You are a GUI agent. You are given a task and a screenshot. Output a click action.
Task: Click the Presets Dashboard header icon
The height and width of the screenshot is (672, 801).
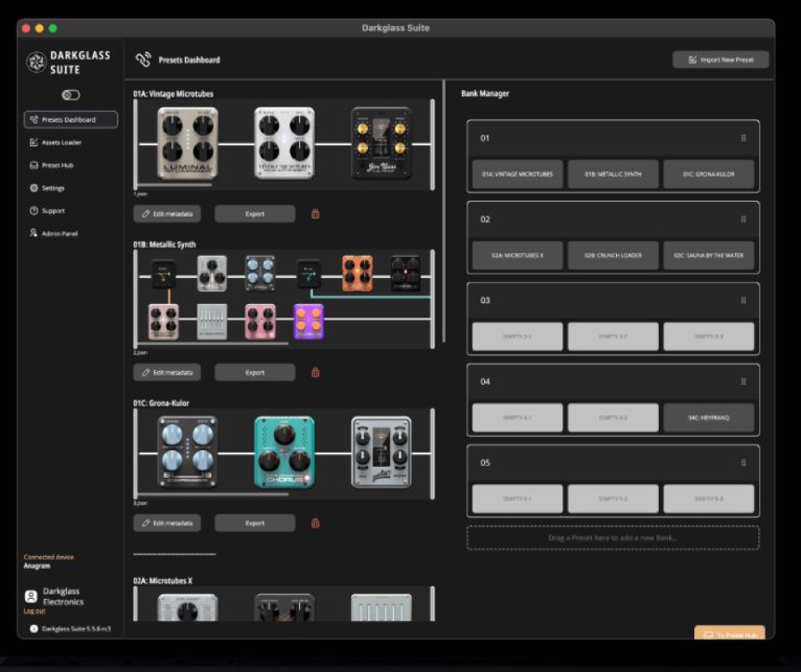[143, 60]
